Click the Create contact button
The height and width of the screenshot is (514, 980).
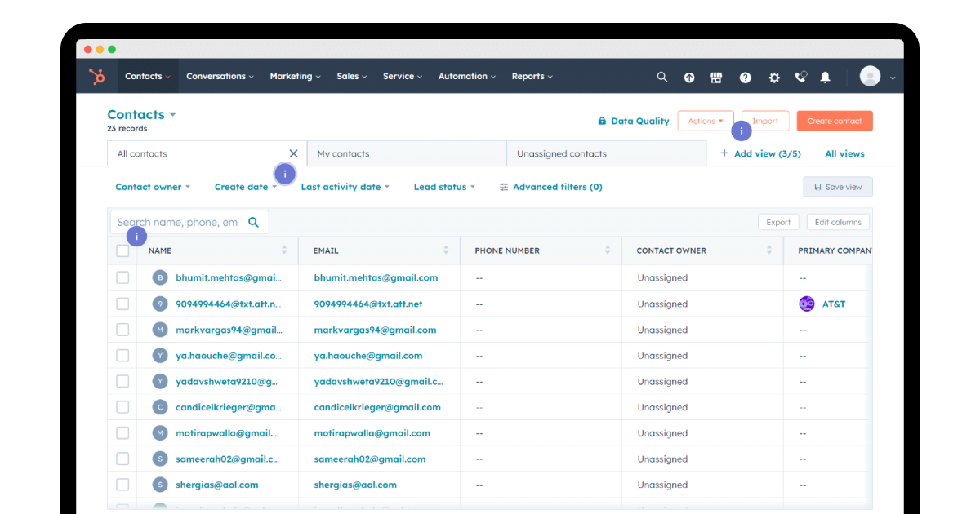834,120
